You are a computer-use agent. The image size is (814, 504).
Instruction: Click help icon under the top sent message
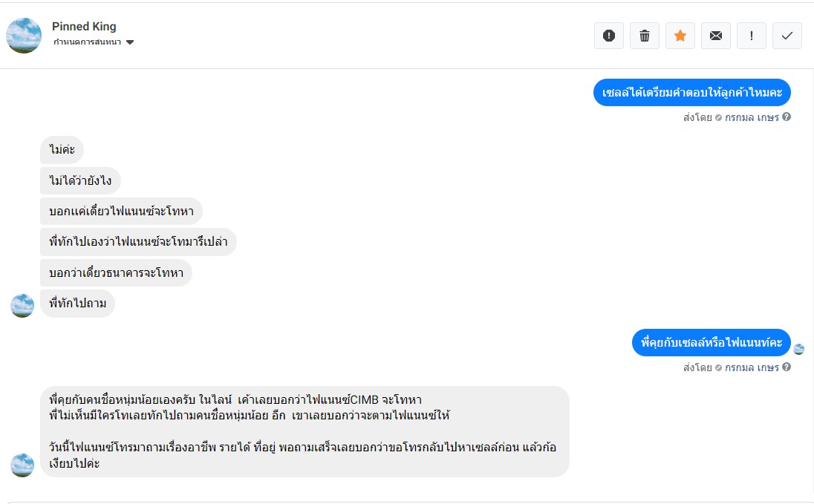787,117
